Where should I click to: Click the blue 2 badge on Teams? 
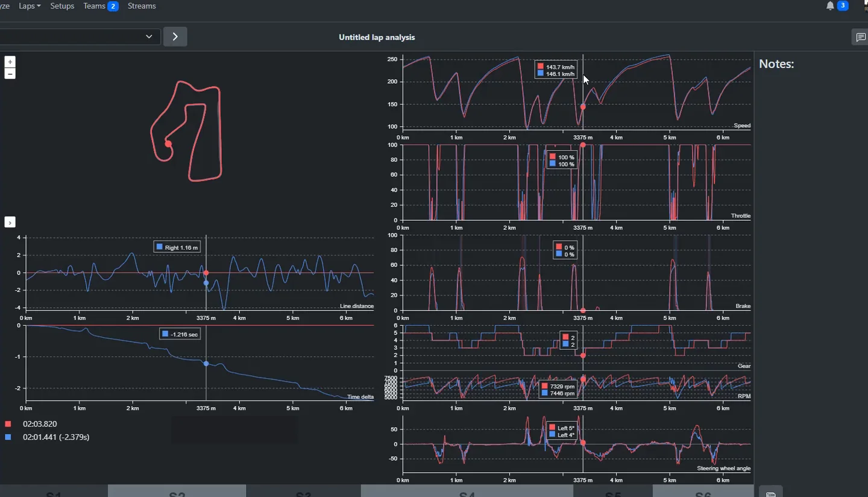coord(113,6)
